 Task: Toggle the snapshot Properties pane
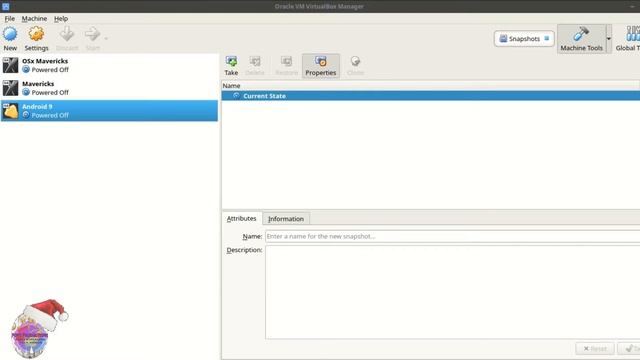coord(321,66)
